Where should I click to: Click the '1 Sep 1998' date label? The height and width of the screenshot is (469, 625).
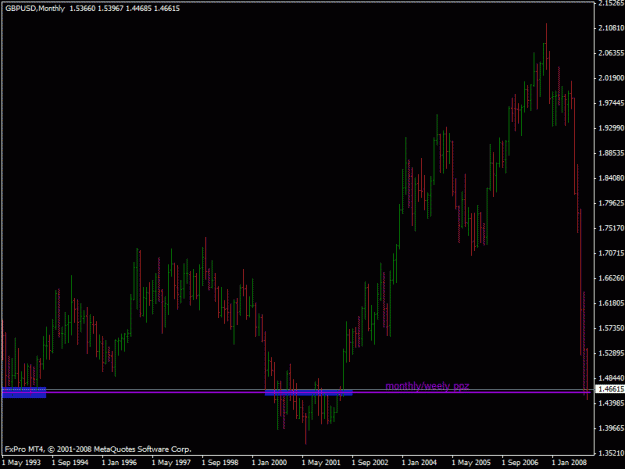(x=220, y=463)
